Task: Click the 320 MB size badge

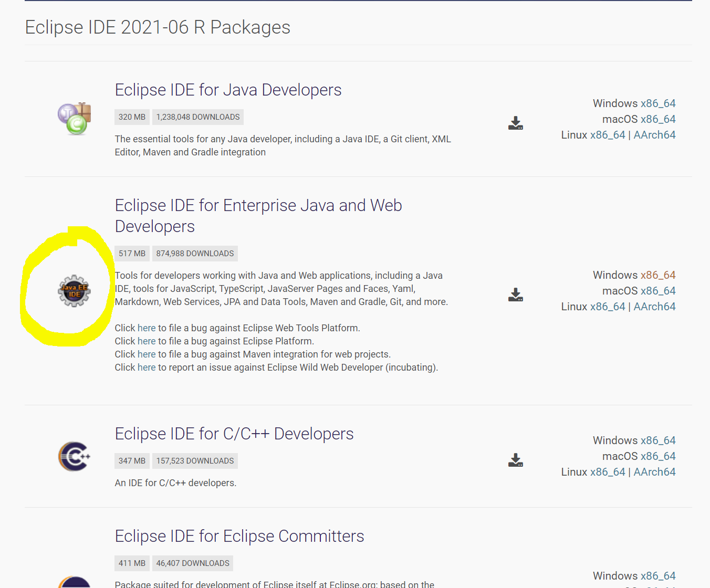Action: 132,117
